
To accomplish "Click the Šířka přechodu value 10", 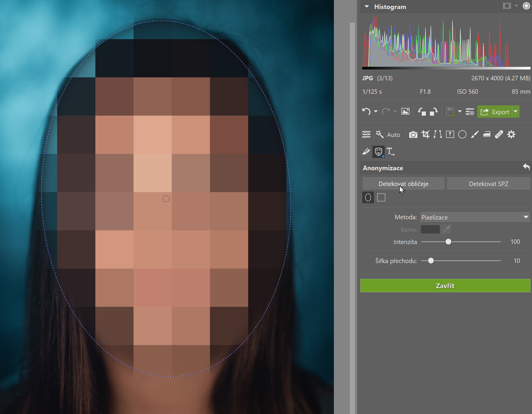I will tap(517, 261).
